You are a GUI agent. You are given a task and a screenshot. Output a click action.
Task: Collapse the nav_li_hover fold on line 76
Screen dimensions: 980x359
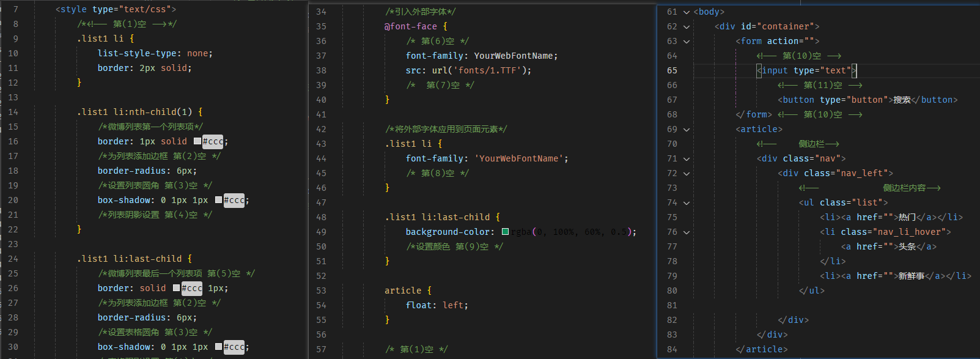[687, 232]
